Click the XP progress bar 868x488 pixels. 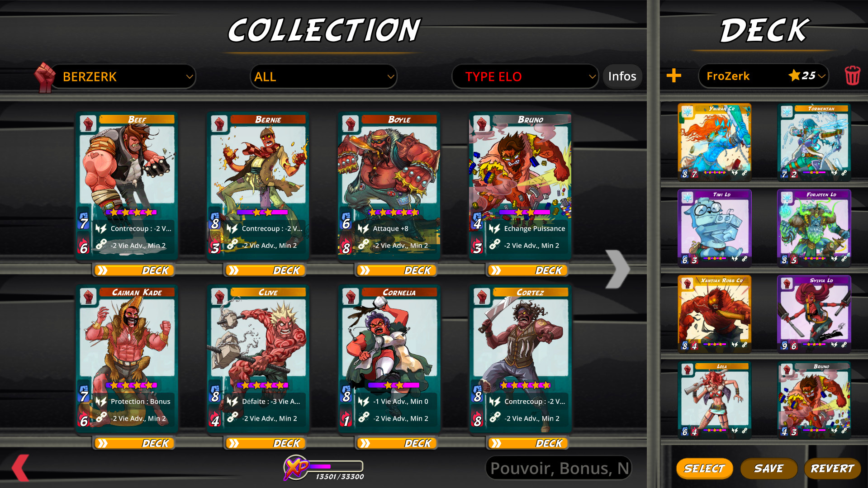[336, 466]
